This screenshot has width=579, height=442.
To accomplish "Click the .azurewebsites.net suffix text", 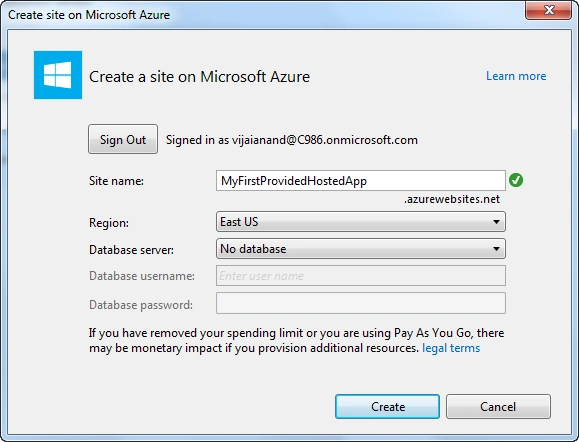I will tap(452, 199).
